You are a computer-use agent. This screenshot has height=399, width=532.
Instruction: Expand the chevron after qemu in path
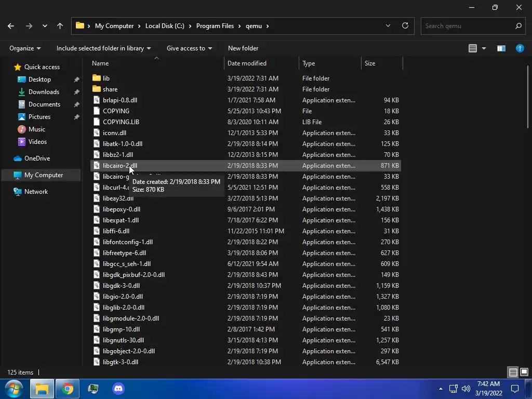pyautogui.click(x=268, y=26)
